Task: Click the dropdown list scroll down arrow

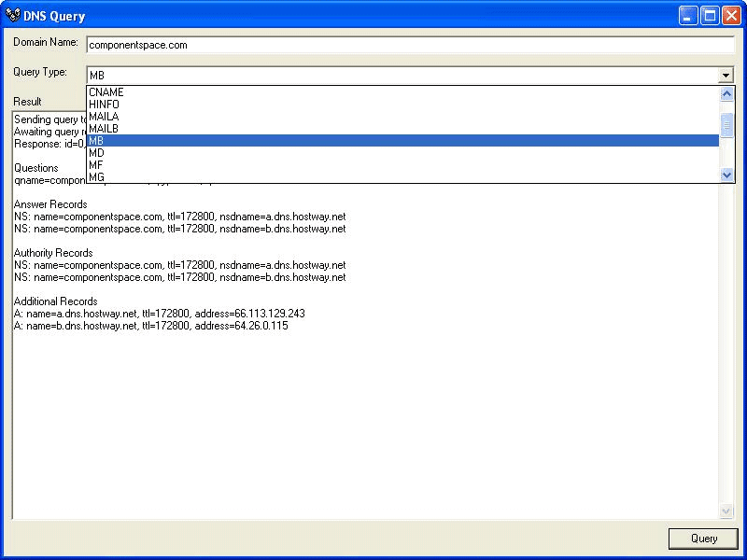Action: (x=726, y=175)
